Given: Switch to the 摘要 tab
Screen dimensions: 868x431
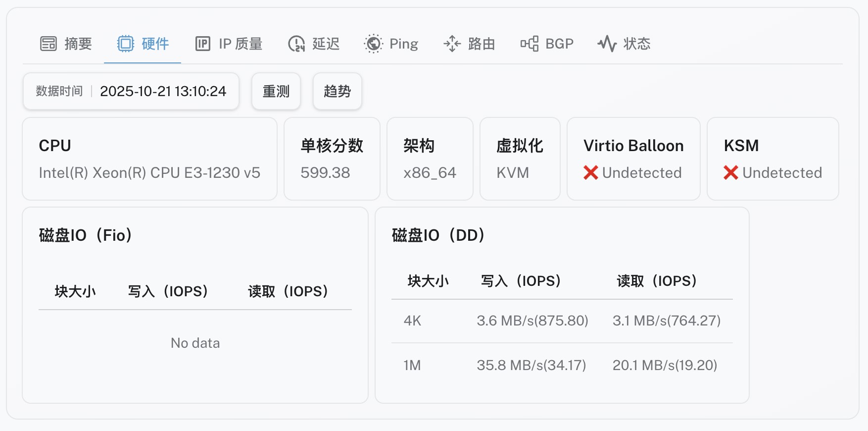Looking at the screenshot, I should (x=78, y=44).
